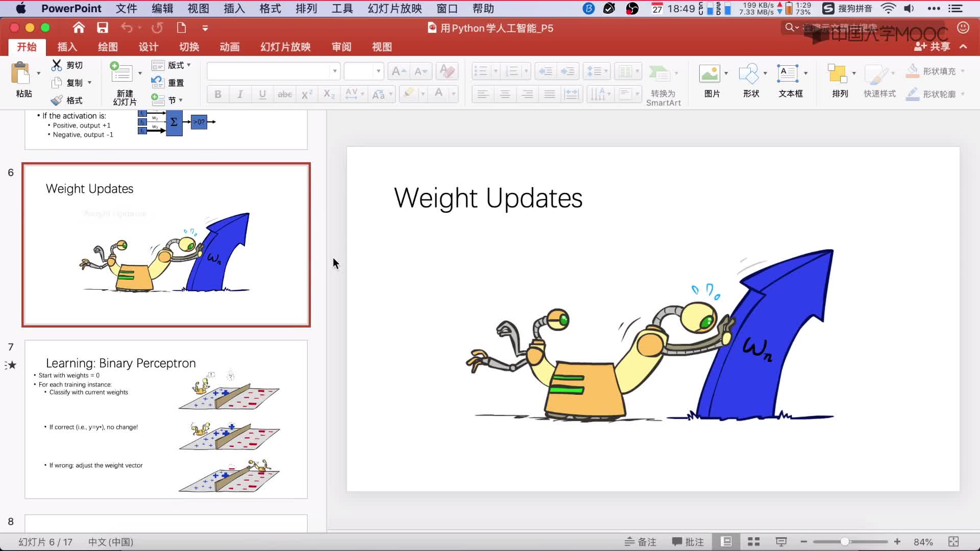Open the font name dropdown
Image resolution: width=980 pixels, height=551 pixels.
(335, 71)
